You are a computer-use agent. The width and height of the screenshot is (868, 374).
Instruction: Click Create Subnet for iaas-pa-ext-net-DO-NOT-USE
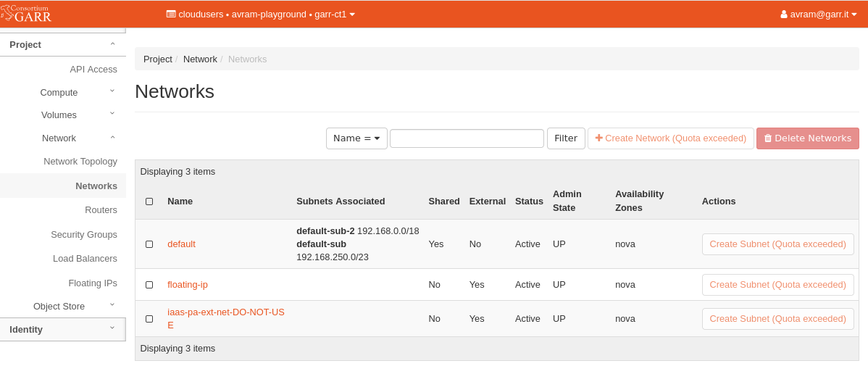pyautogui.click(x=777, y=319)
